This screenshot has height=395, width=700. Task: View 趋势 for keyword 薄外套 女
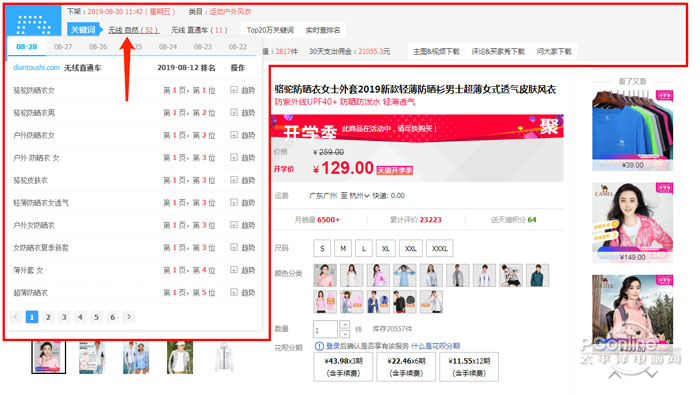(x=248, y=270)
